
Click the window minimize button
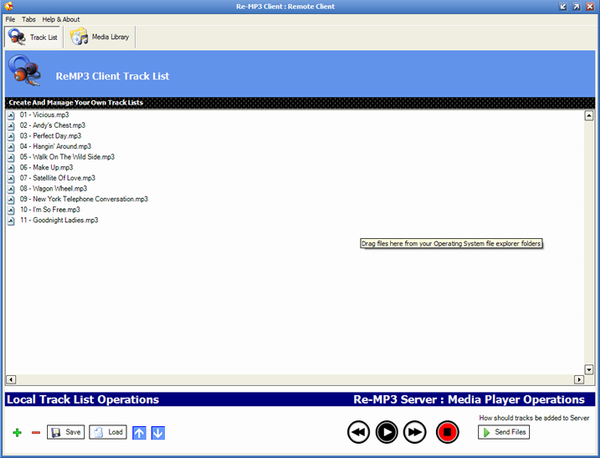point(563,7)
